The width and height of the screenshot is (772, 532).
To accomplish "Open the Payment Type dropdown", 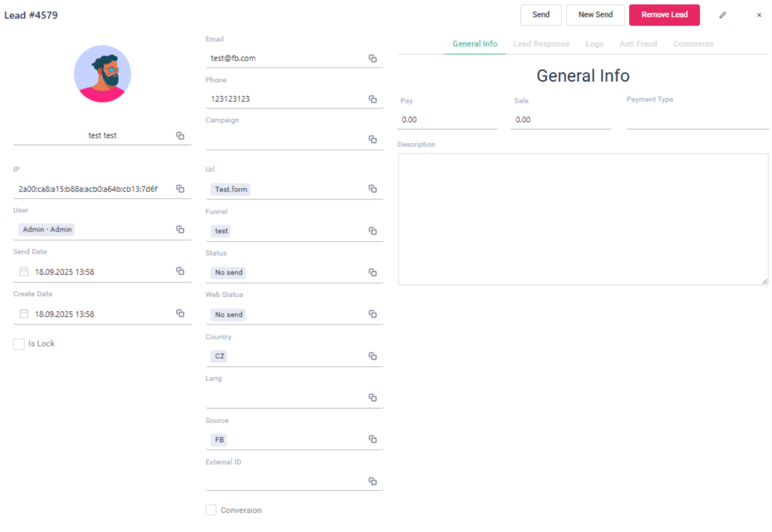I will pos(697,120).
